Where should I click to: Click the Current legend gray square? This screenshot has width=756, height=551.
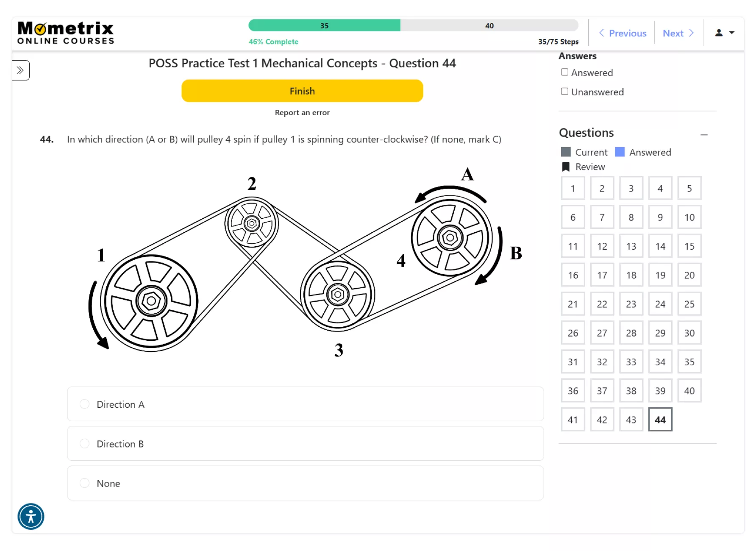566,152
